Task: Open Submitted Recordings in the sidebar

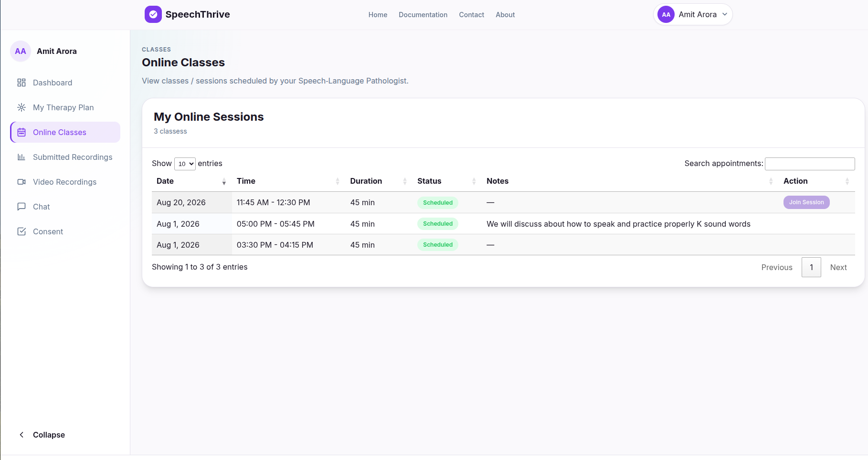Action: click(65, 157)
